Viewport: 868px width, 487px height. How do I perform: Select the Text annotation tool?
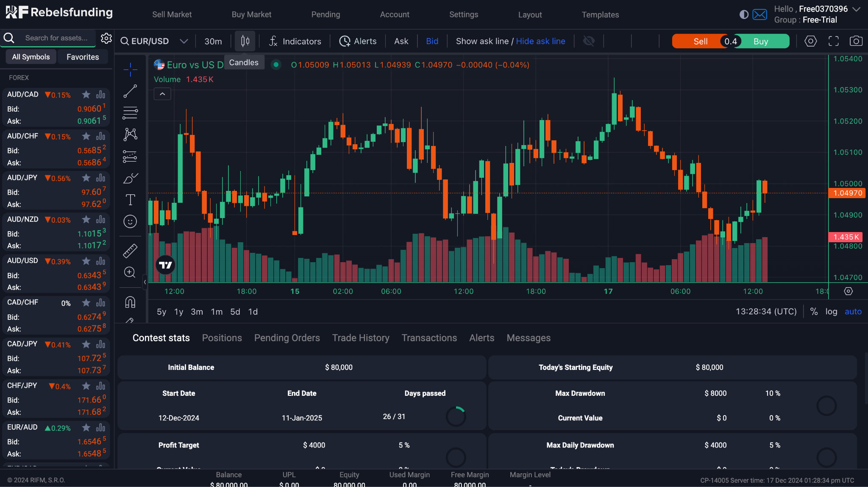[x=130, y=200]
